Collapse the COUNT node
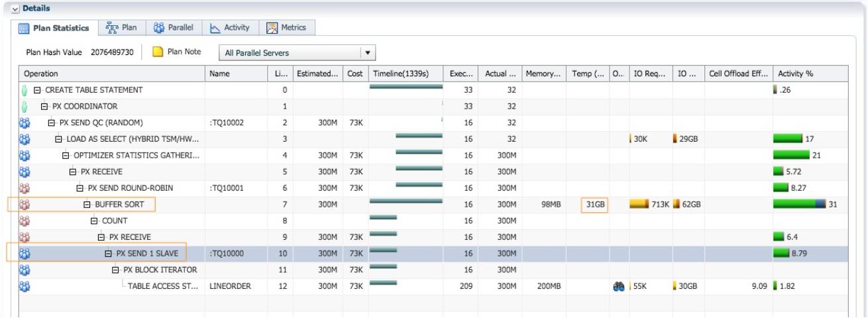 [93, 221]
